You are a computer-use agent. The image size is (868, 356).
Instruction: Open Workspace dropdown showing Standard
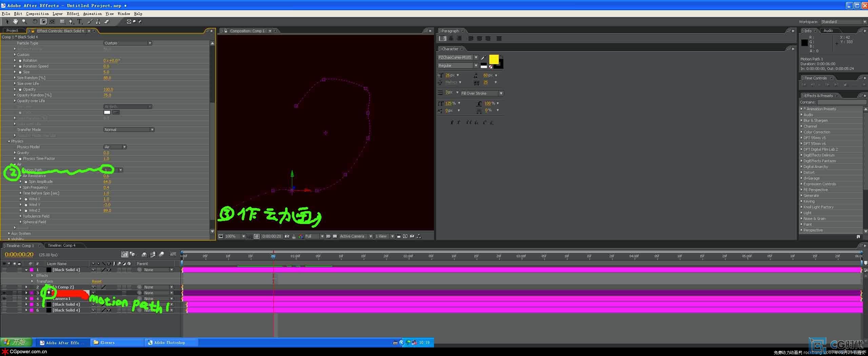click(x=843, y=22)
